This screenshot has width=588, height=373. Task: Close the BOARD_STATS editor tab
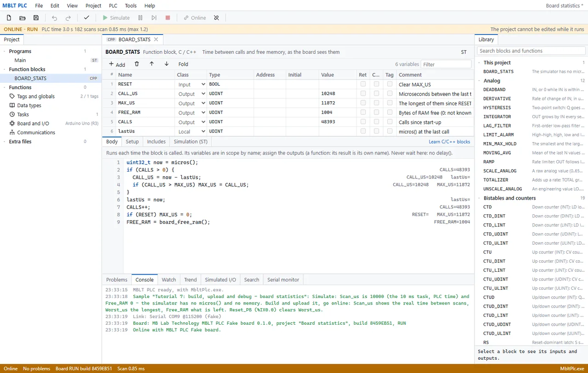156,40
